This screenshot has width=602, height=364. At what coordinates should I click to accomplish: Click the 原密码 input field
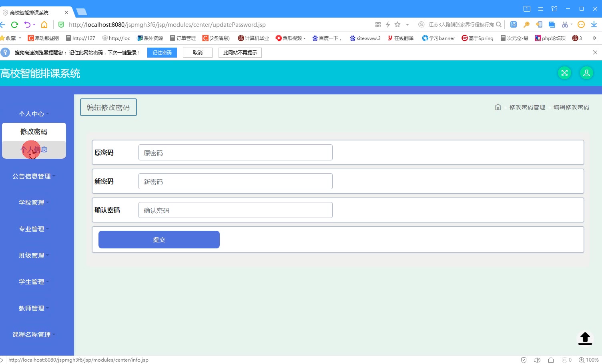coord(235,152)
